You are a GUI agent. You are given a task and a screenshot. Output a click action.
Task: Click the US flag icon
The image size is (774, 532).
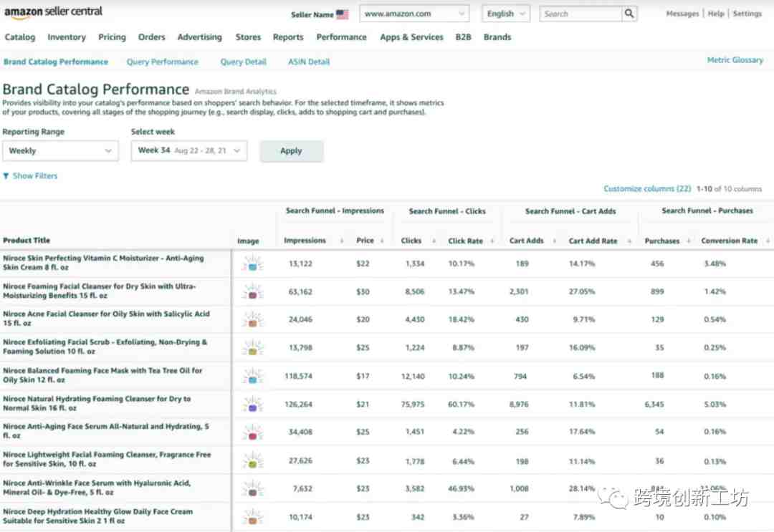click(342, 14)
